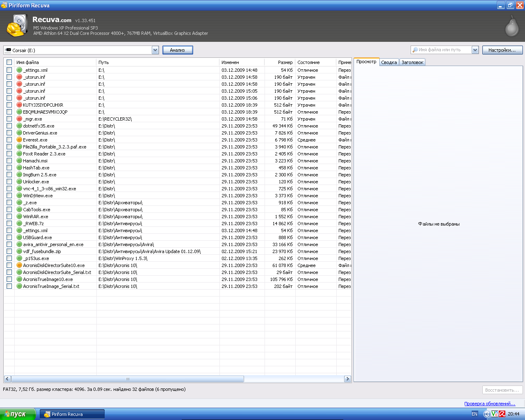Click the Avira antivirus tray icon
The height and width of the screenshot is (420, 525).
[502, 414]
